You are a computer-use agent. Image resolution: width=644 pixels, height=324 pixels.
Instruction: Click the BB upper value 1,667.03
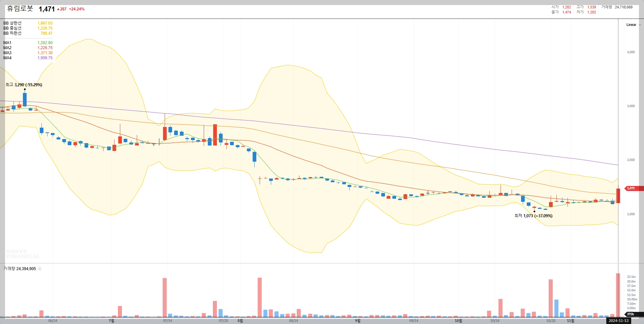point(45,23)
